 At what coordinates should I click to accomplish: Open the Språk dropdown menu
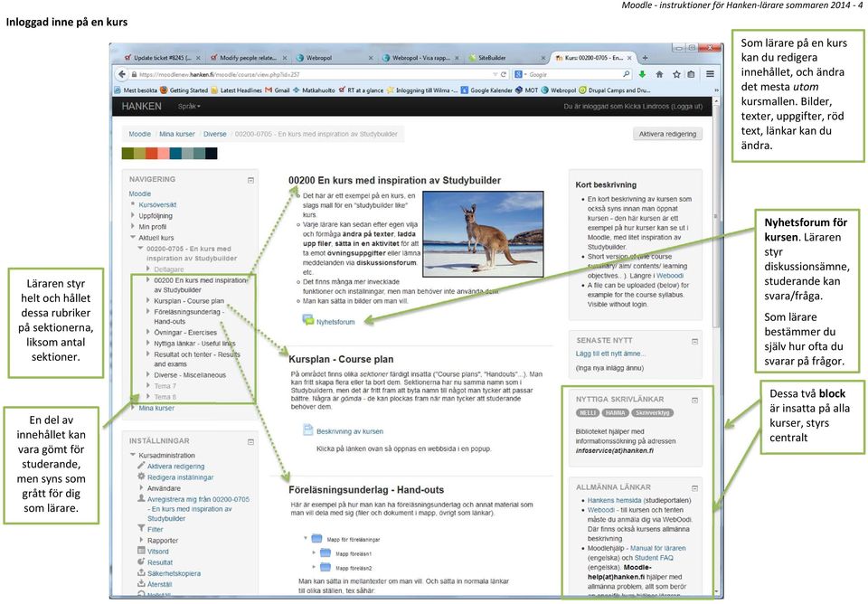[x=189, y=107]
